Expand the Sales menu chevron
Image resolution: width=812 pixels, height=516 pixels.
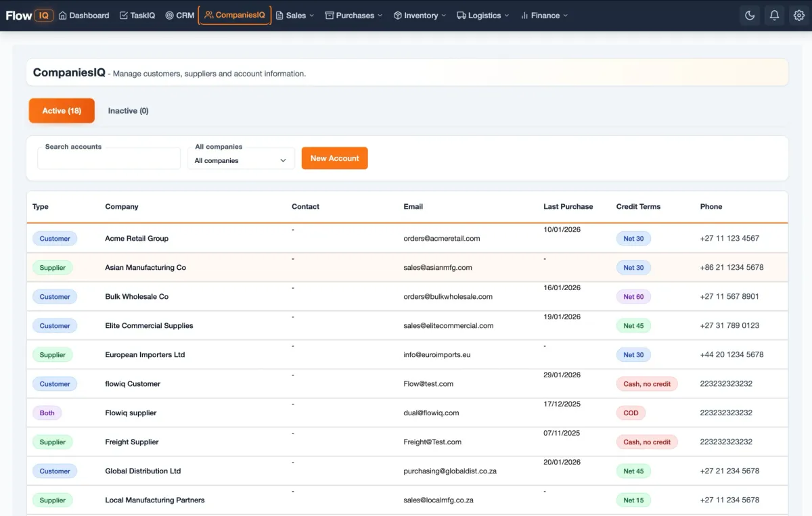click(x=312, y=16)
